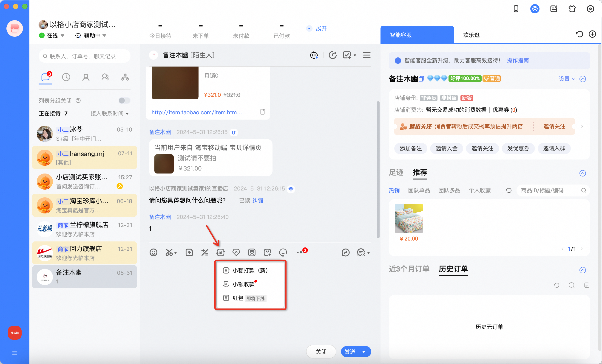
Task: Open the 操作指南 link
Action: pos(518,61)
